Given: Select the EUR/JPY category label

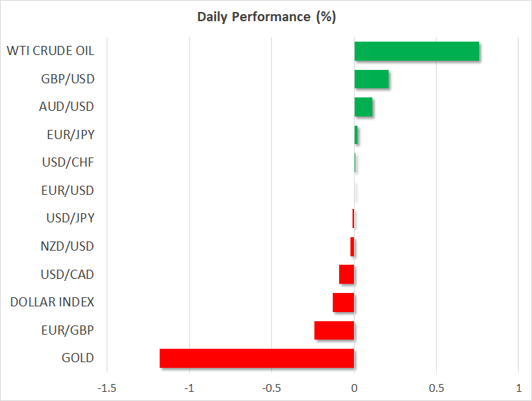Looking at the screenshot, I should [68, 134].
